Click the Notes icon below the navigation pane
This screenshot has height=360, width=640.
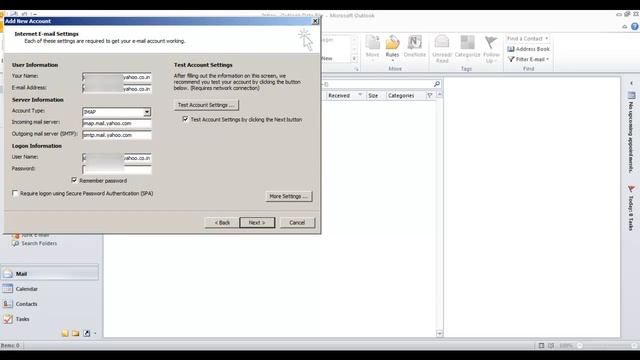[x=65, y=333]
